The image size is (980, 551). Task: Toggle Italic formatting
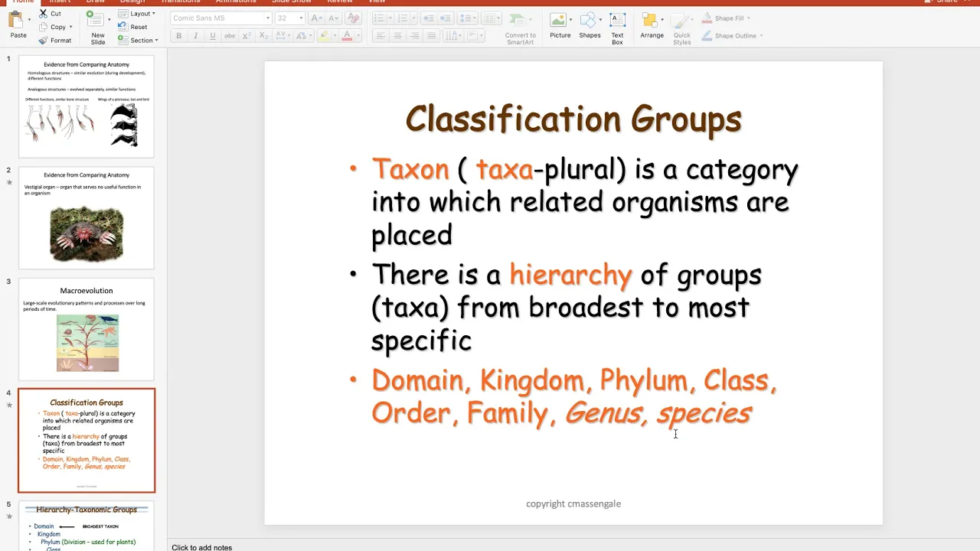coord(196,36)
